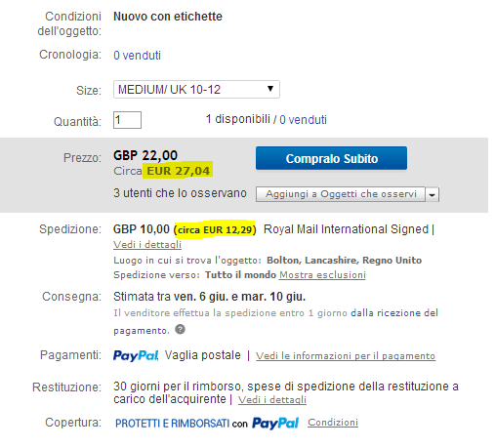Open Vedi le informazioni per il pagamento

(346, 356)
